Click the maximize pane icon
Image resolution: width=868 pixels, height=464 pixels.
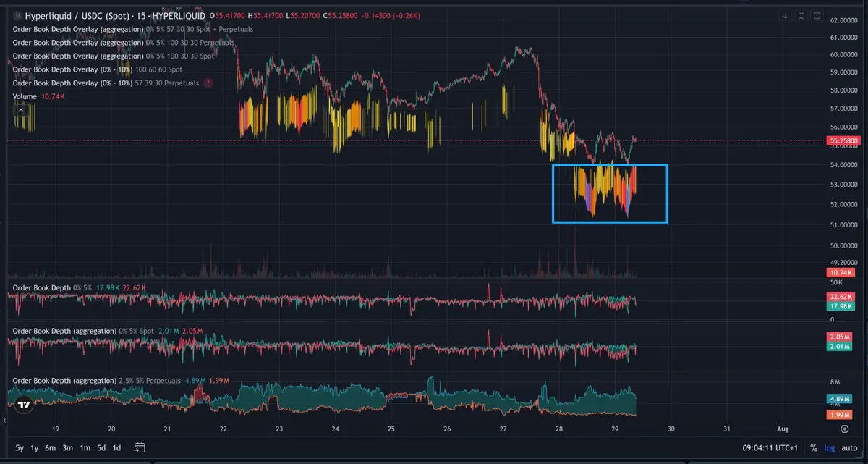pyautogui.click(x=817, y=15)
